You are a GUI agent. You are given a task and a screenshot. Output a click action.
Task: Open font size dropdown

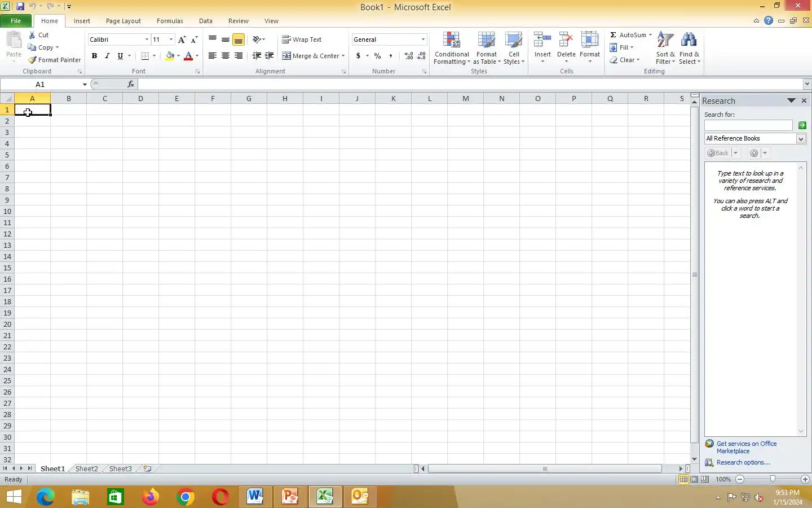171,40
